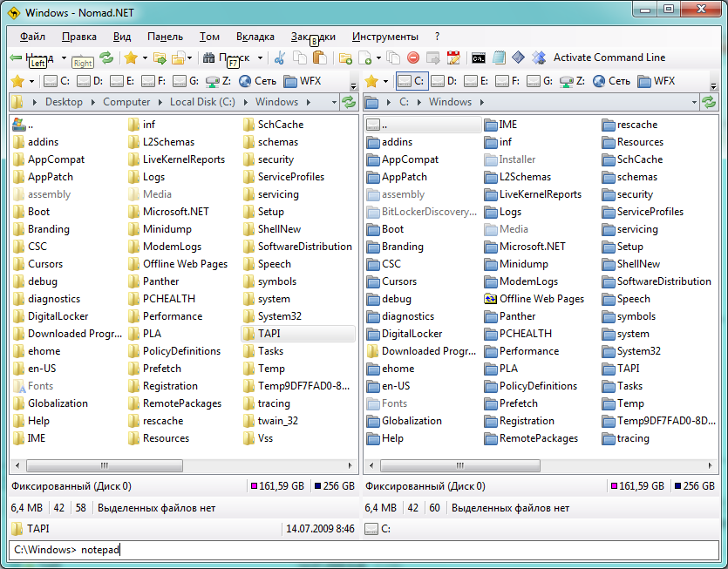
Task: Click the duplicate pages icon before Delete
Action: [394, 58]
